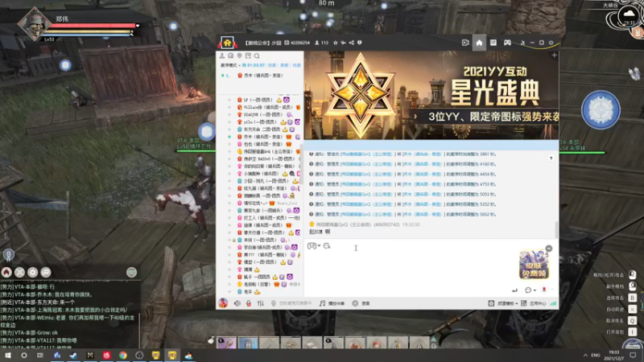Open the video broadcast icon in title bar

click(x=465, y=43)
